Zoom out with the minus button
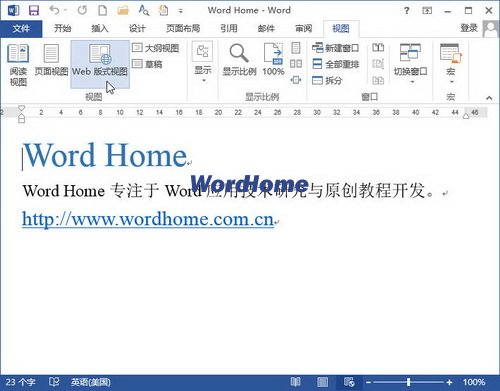This screenshot has width=500, height=391. coord(368,382)
